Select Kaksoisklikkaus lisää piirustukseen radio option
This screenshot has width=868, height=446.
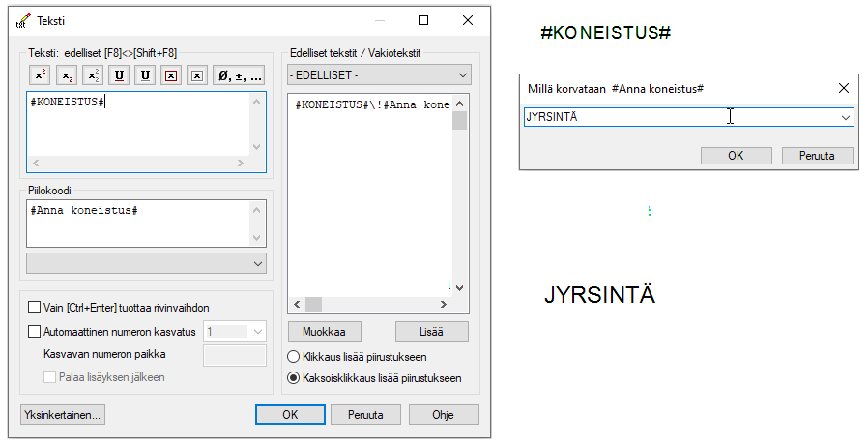294,378
